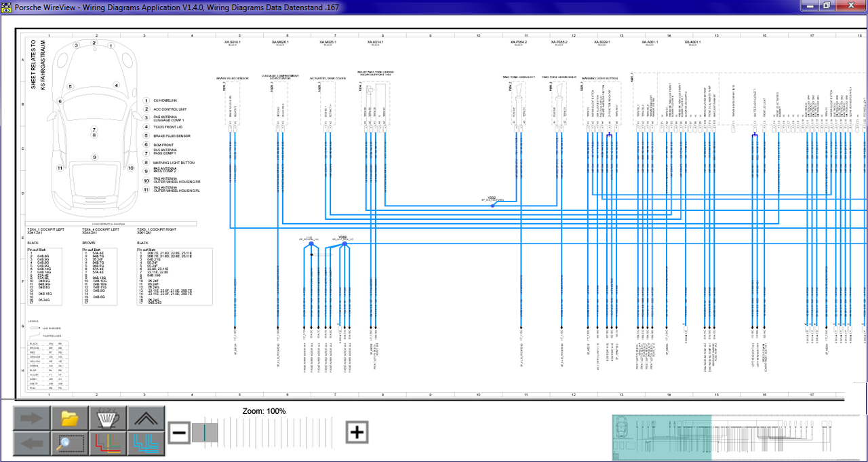Click 'TSX4_4 COCKPIT LEFT' heading
The height and width of the screenshot is (462, 868).
coord(102,230)
